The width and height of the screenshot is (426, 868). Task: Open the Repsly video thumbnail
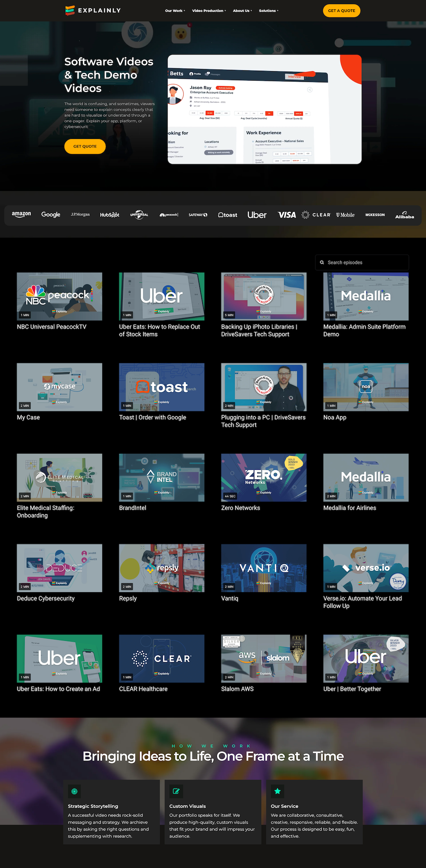(162, 568)
